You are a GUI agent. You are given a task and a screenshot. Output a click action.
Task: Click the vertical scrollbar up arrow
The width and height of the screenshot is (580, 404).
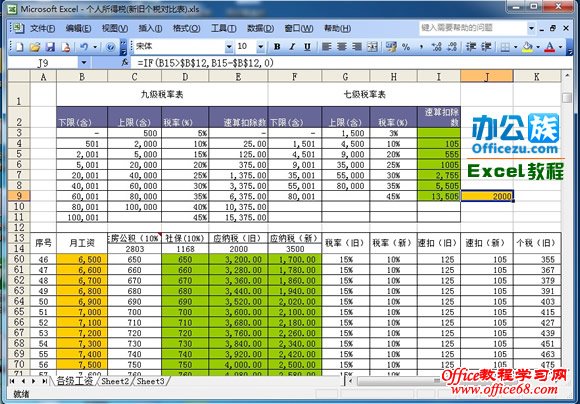coord(567,77)
